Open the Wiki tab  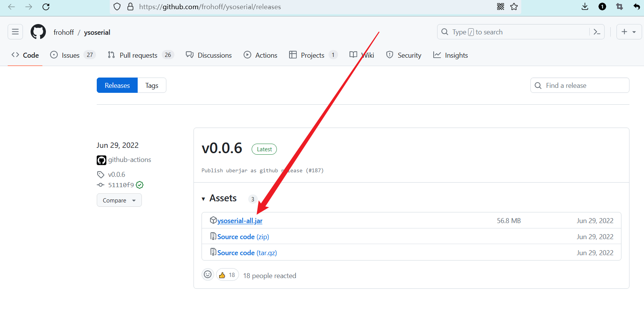coord(362,55)
